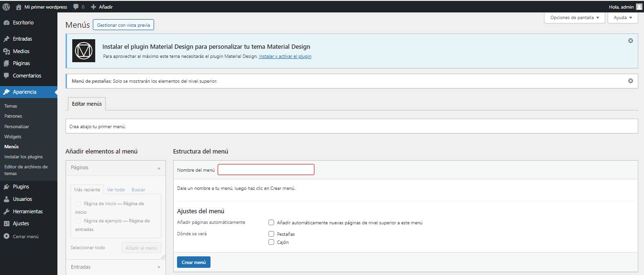This screenshot has height=275, width=644.
Task: Click the Instalar y activar el plugin link
Action: (285, 56)
